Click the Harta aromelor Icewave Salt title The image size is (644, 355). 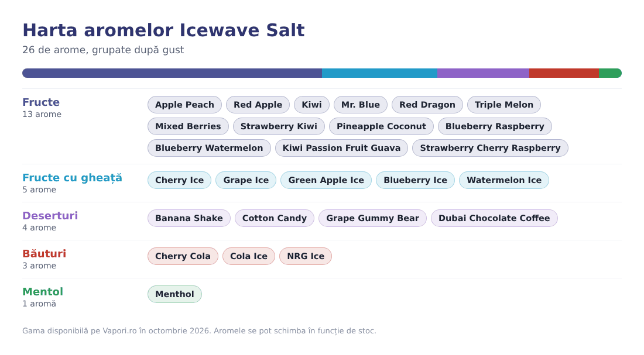[163, 30]
